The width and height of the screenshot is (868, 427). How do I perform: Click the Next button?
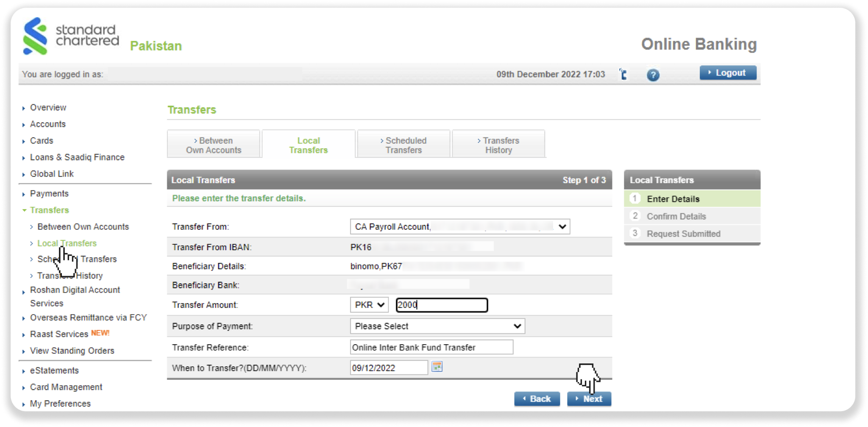click(x=589, y=399)
